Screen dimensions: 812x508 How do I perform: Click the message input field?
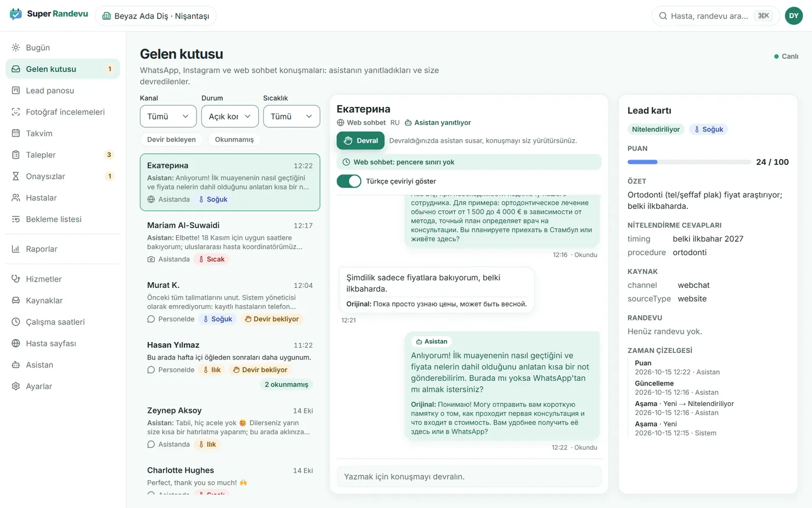click(469, 477)
